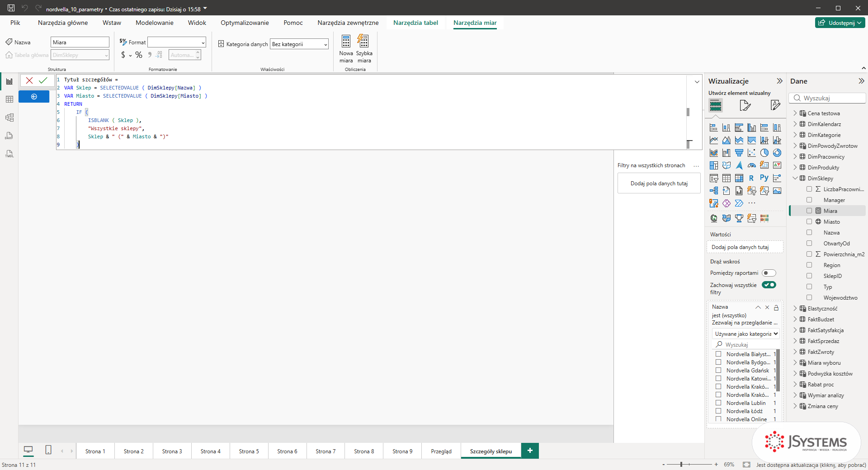Click the Udostępnij button
This screenshot has height=470, width=868.
(840, 23)
